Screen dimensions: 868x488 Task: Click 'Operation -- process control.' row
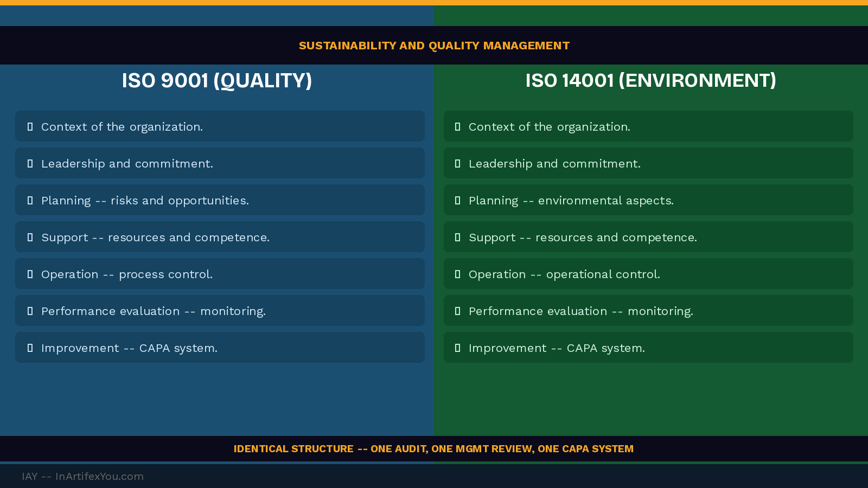220,274
